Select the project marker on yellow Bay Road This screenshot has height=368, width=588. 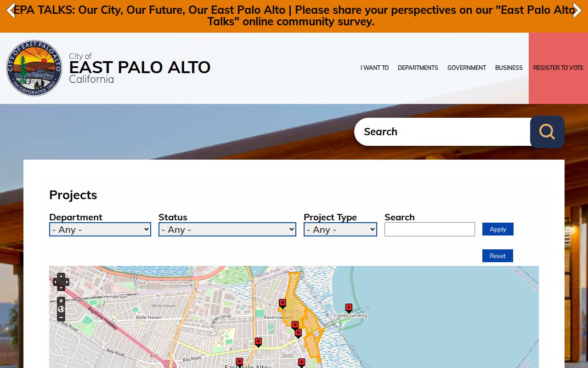(x=258, y=342)
